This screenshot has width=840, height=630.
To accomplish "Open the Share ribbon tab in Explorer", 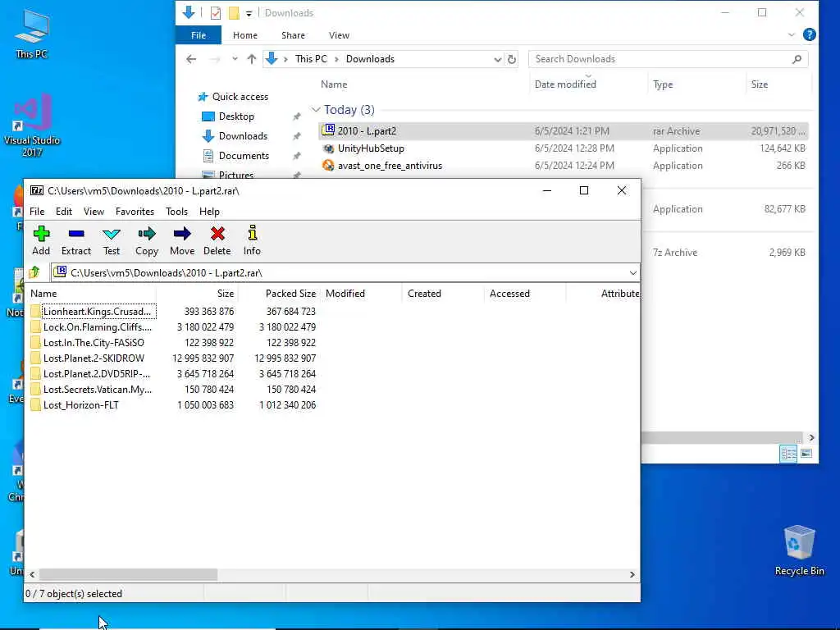I will pyautogui.click(x=293, y=35).
